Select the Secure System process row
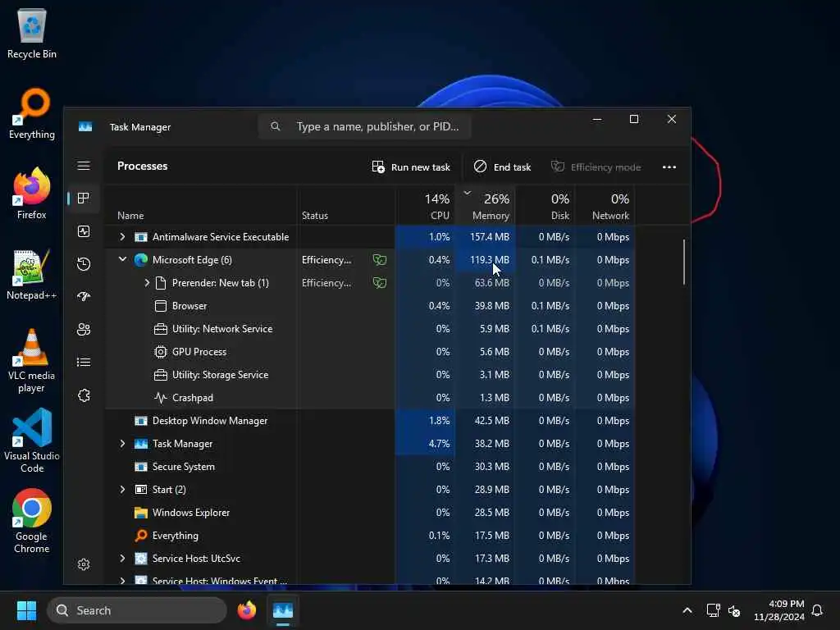840x630 pixels. 370,467
